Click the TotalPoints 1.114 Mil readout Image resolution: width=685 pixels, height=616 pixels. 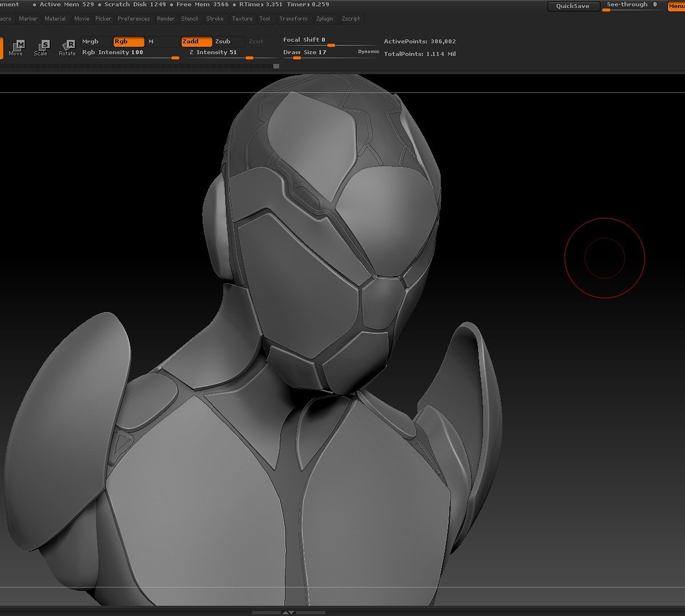tap(420, 54)
